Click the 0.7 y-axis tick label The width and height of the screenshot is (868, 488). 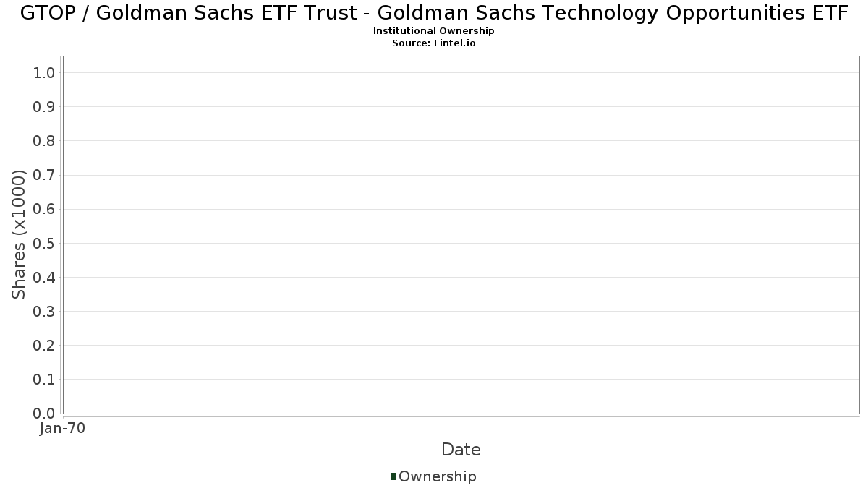point(44,175)
